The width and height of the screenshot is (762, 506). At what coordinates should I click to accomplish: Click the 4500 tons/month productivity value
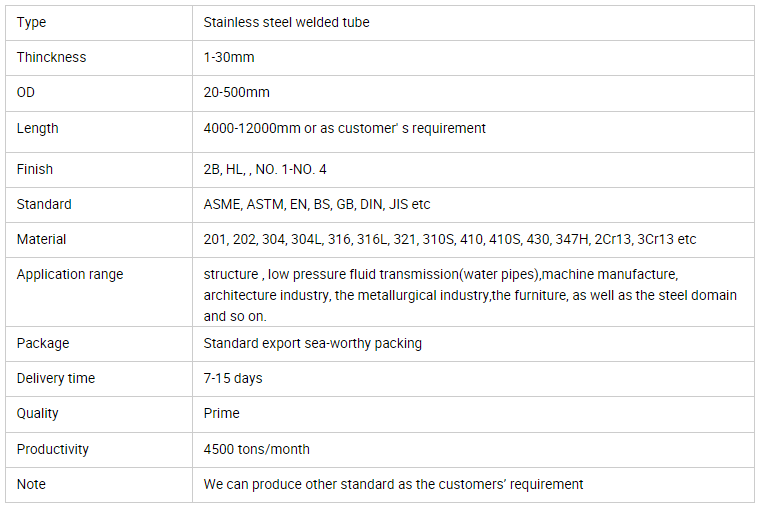257,449
